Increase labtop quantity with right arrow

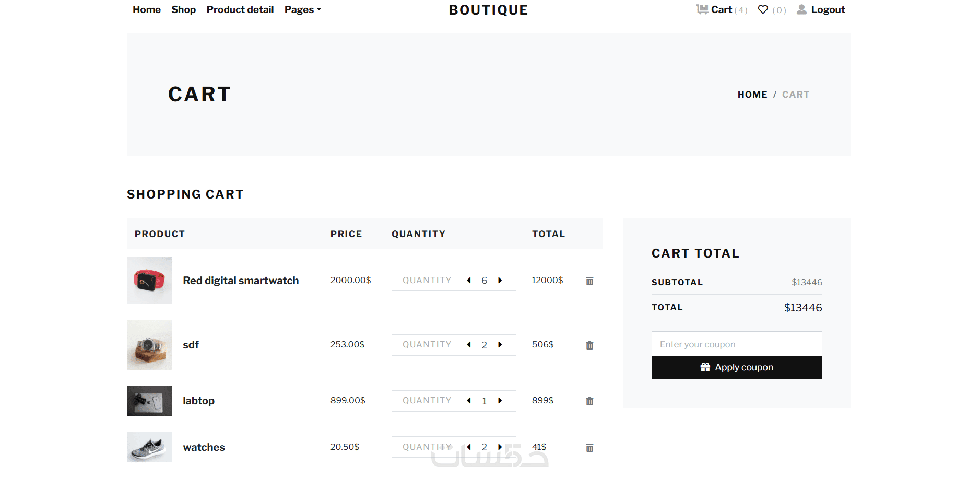tap(500, 401)
